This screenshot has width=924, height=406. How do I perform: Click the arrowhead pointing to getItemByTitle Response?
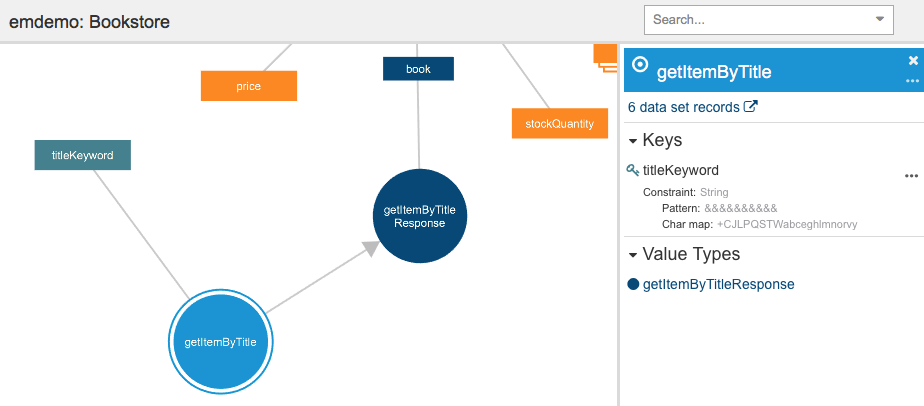click(371, 248)
